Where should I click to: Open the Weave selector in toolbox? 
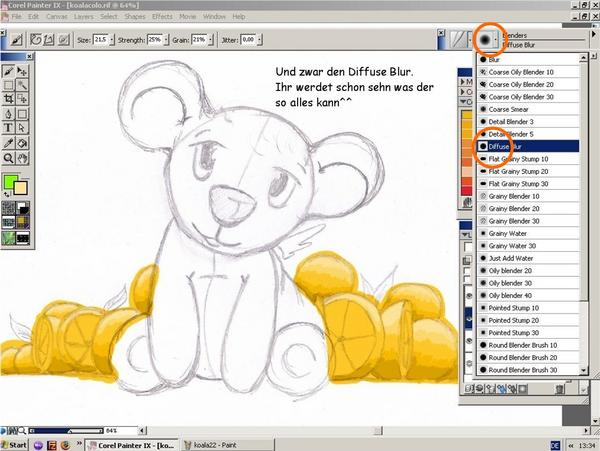23,222
